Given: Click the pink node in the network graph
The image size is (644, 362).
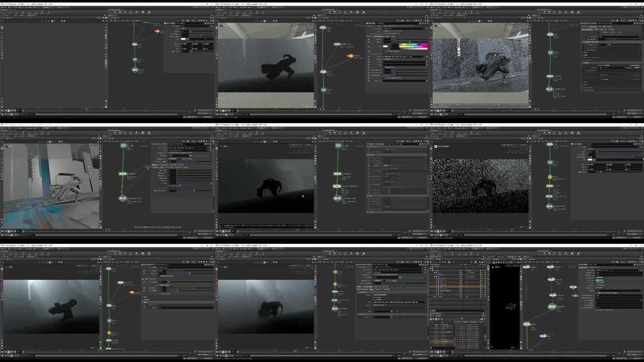Looking at the screenshot, I should pyautogui.click(x=574, y=296).
